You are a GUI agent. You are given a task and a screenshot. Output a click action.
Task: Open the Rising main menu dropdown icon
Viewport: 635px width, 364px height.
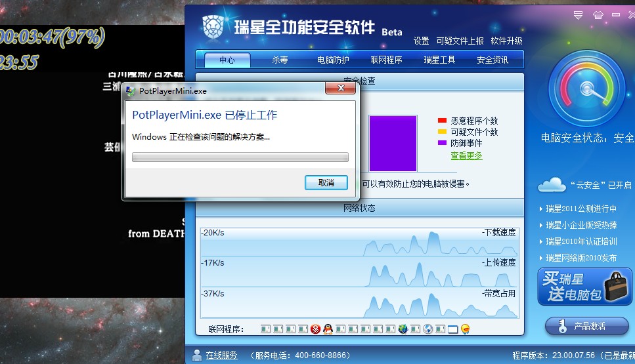point(579,15)
